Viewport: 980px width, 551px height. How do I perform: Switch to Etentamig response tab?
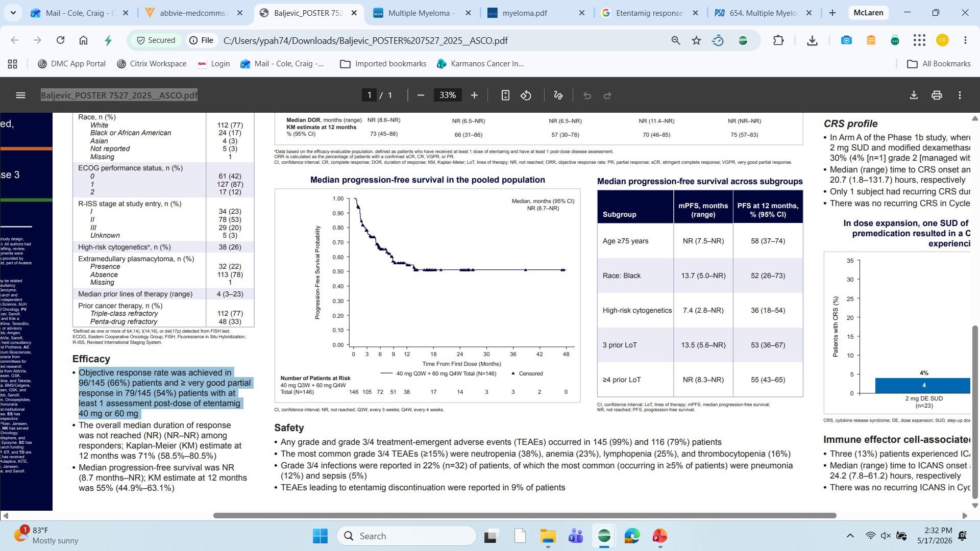click(x=650, y=13)
